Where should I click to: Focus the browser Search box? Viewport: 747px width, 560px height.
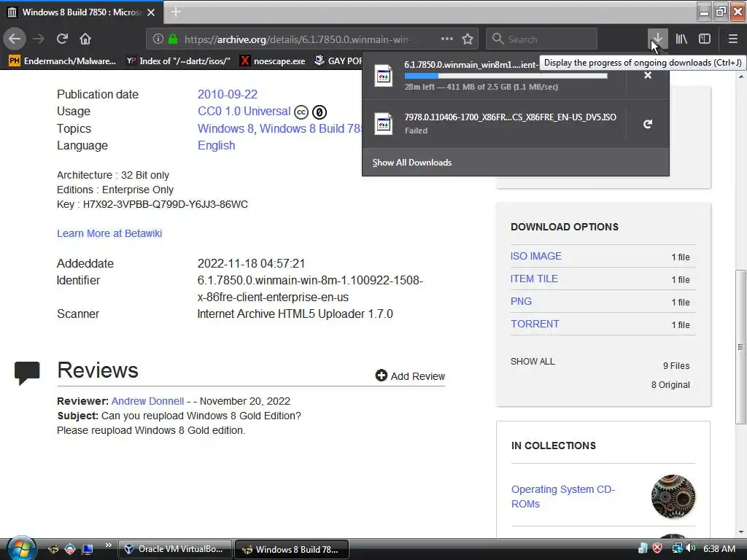[542, 39]
